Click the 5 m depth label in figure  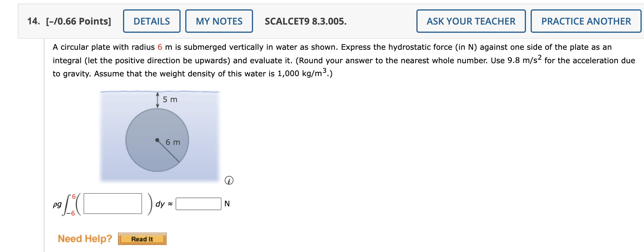pyautogui.click(x=170, y=99)
